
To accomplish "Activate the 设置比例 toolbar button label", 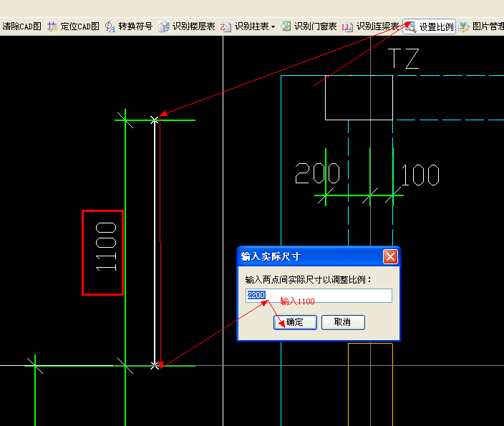I will 436,27.
